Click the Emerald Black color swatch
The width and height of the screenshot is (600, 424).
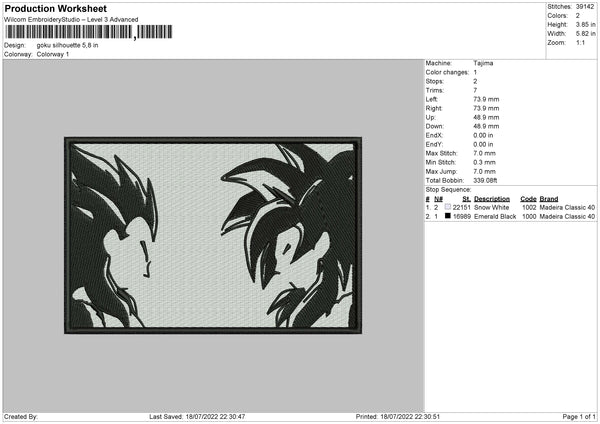click(x=448, y=216)
